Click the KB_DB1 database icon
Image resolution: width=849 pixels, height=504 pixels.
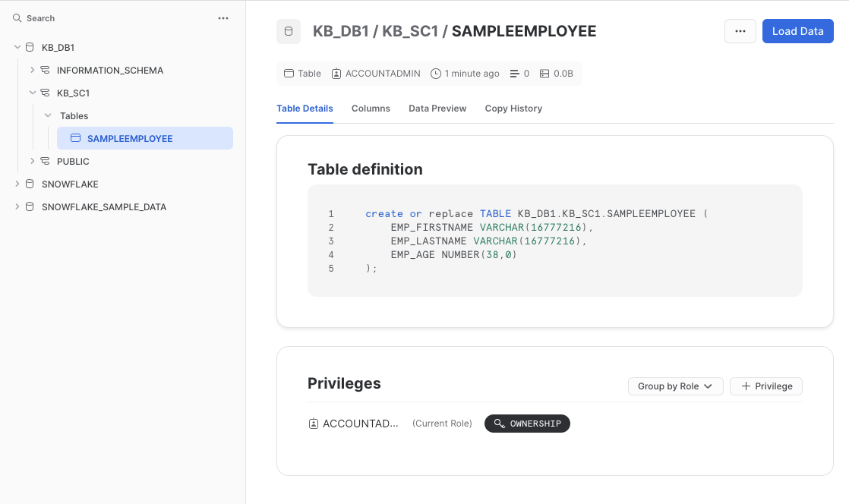[30, 48]
